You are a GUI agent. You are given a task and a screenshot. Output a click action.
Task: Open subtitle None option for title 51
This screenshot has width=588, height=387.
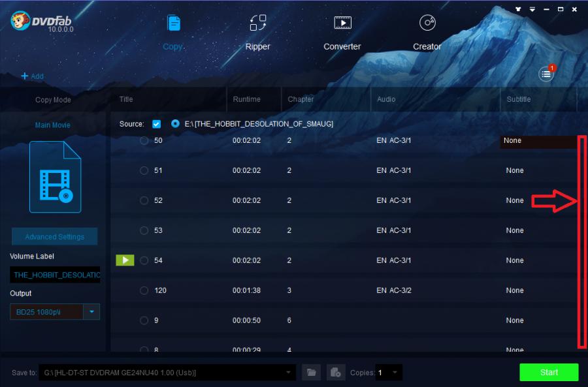tap(515, 170)
